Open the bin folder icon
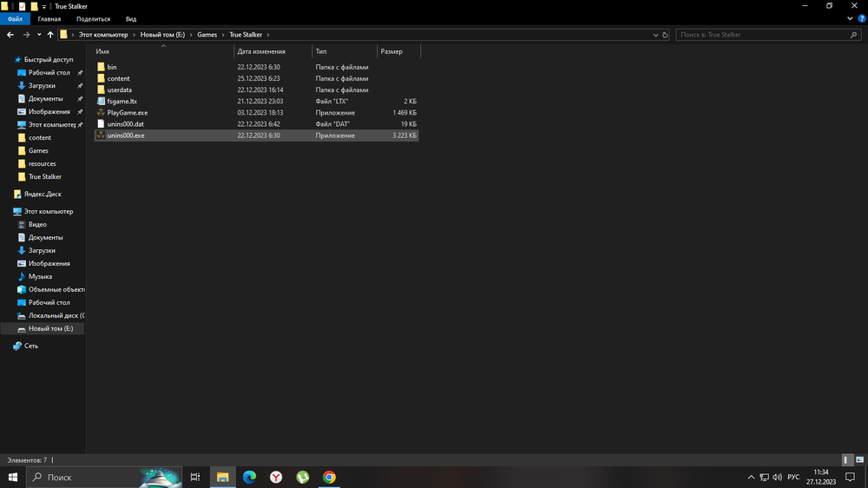The image size is (868, 488). (101, 67)
